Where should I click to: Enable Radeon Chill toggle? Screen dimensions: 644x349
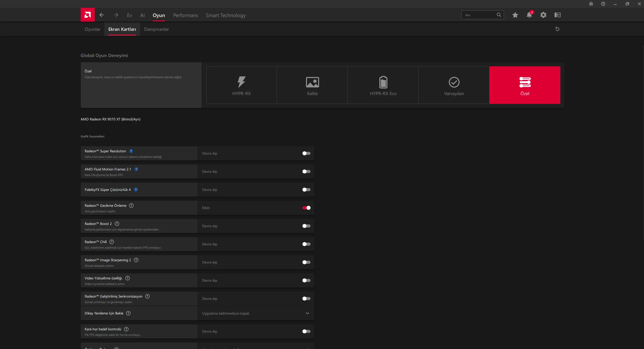point(306,244)
